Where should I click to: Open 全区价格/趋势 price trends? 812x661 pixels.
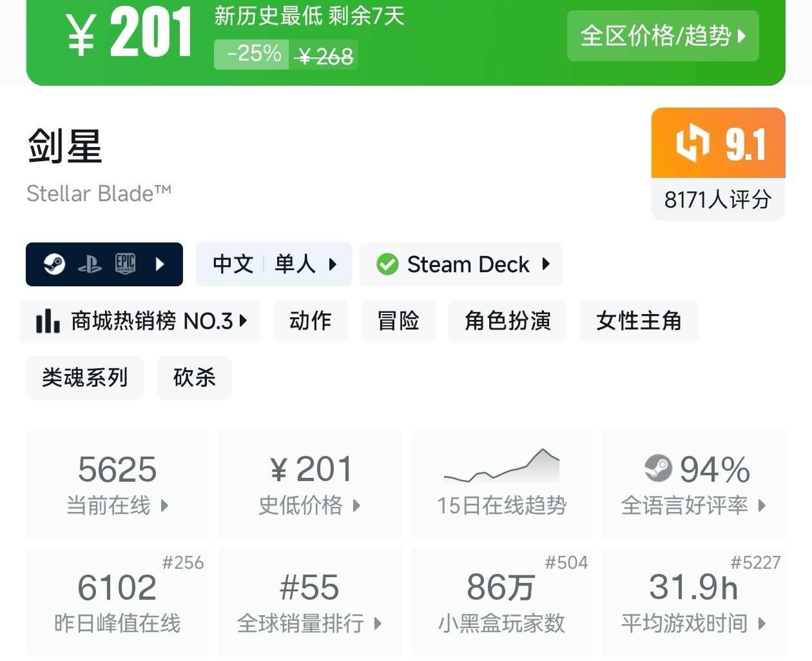pyautogui.click(x=662, y=36)
